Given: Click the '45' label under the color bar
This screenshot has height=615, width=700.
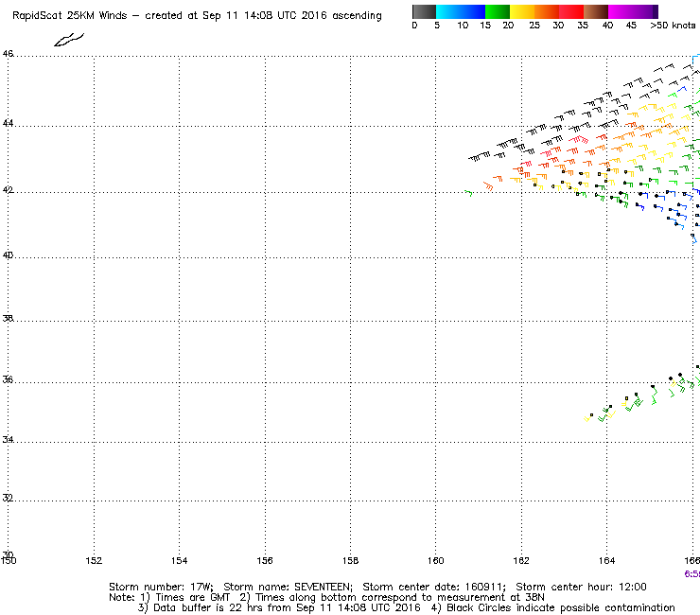Looking at the screenshot, I should (631, 26).
